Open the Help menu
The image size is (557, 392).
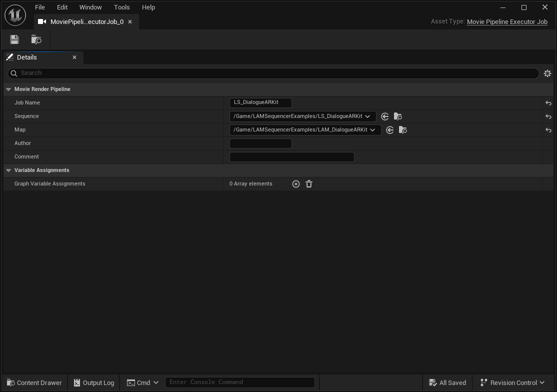point(148,7)
